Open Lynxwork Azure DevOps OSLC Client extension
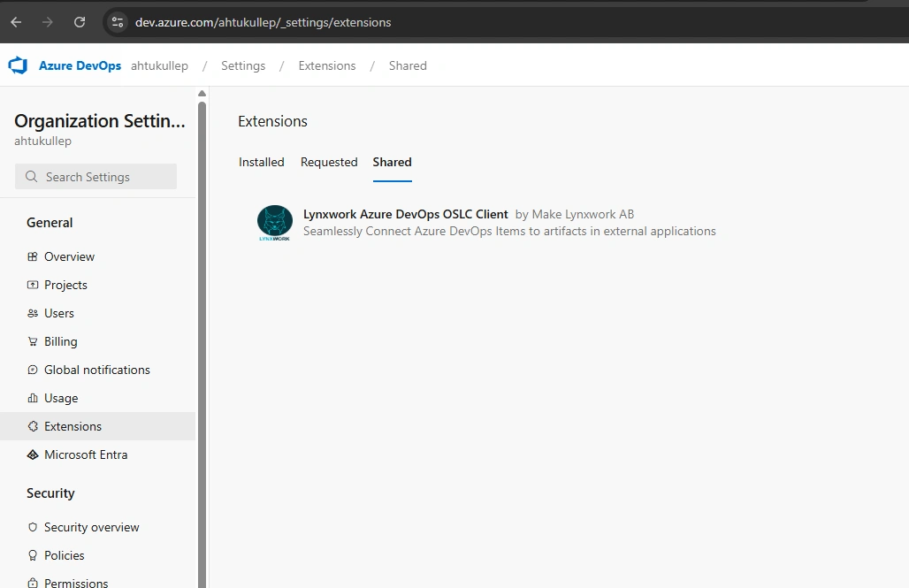The image size is (909, 588). [x=405, y=214]
